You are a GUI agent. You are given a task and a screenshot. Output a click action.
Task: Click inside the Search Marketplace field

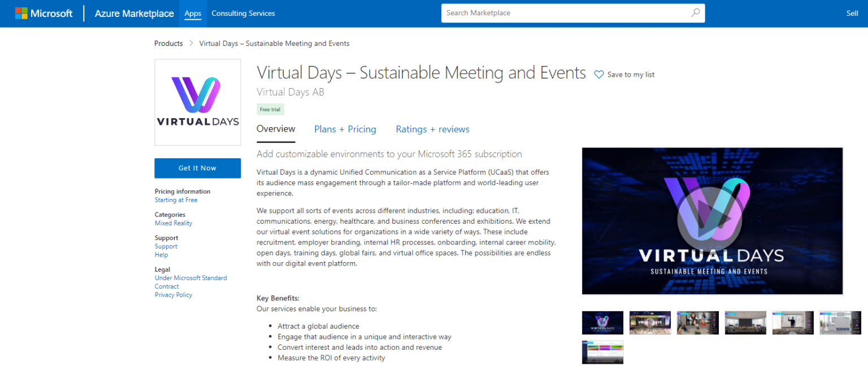click(565, 12)
